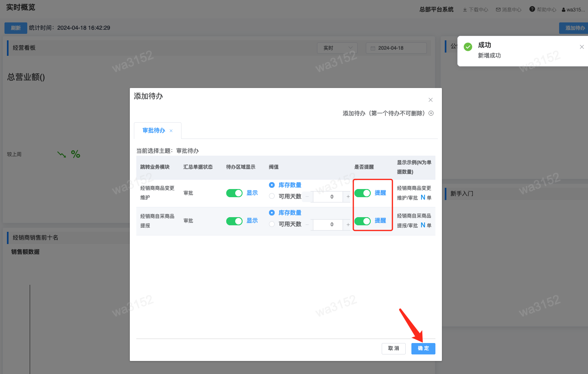Click the 汇总单据状态 column header
The height and width of the screenshot is (374, 588).
point(198,167)
